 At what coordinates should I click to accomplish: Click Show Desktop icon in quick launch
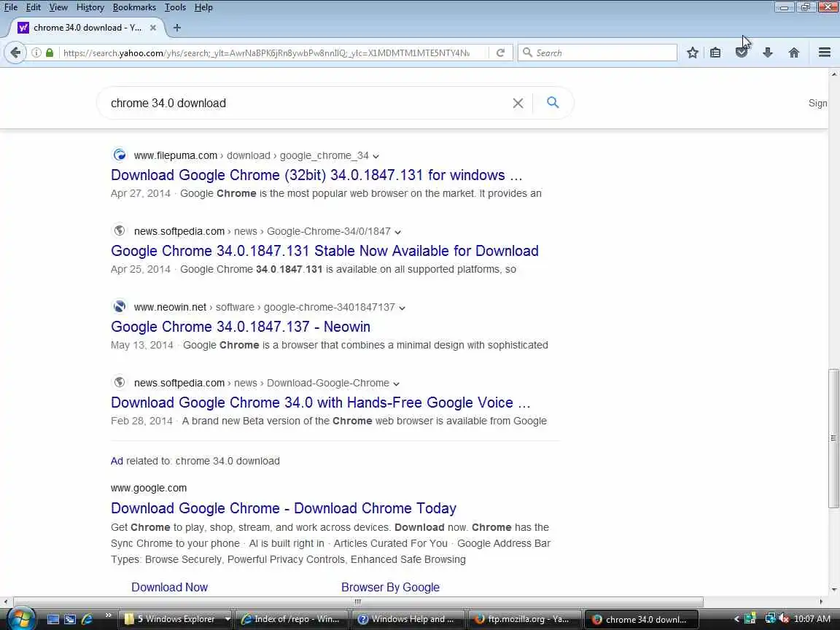pyautogui.click(x=53, y=619)
